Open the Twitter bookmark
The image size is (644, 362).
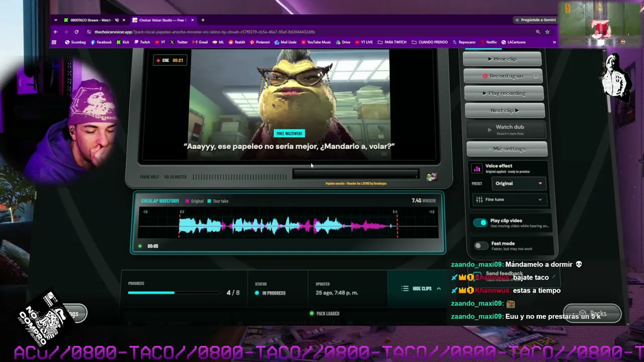[x=179, y=42]
